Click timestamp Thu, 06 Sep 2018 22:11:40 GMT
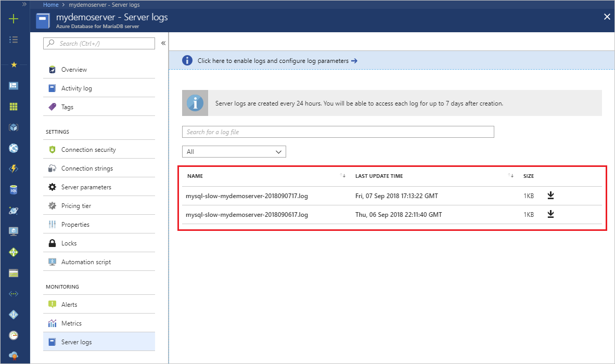This screenshot has height=364, width=615. click(399, 215)
